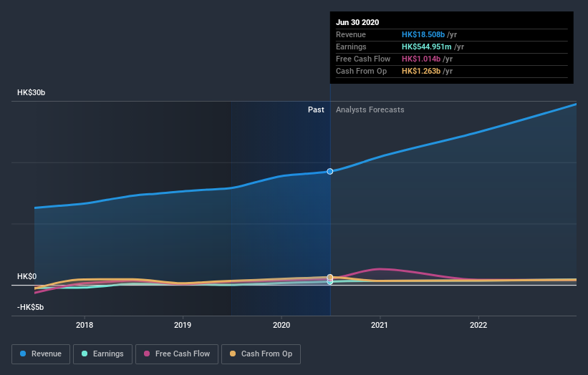Image resolution: width=588 pixels, height=375 pixels.
Task: Click the HK$0 y-axis label
Action: 27,276
